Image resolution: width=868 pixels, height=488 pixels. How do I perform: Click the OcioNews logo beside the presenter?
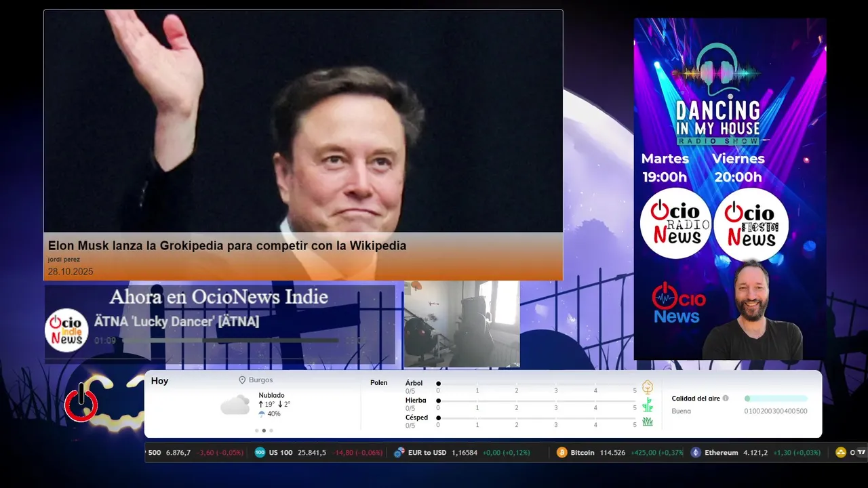point(679,303)
